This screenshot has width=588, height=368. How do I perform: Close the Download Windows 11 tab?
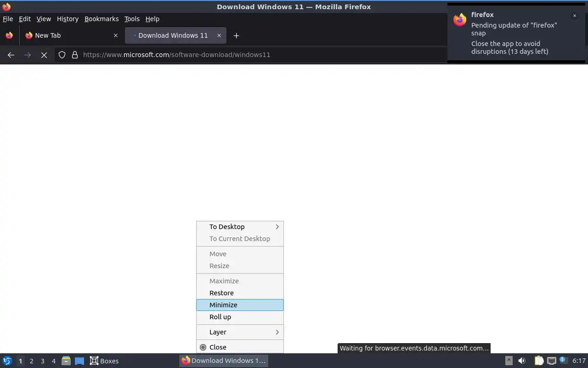pos(219,35)
